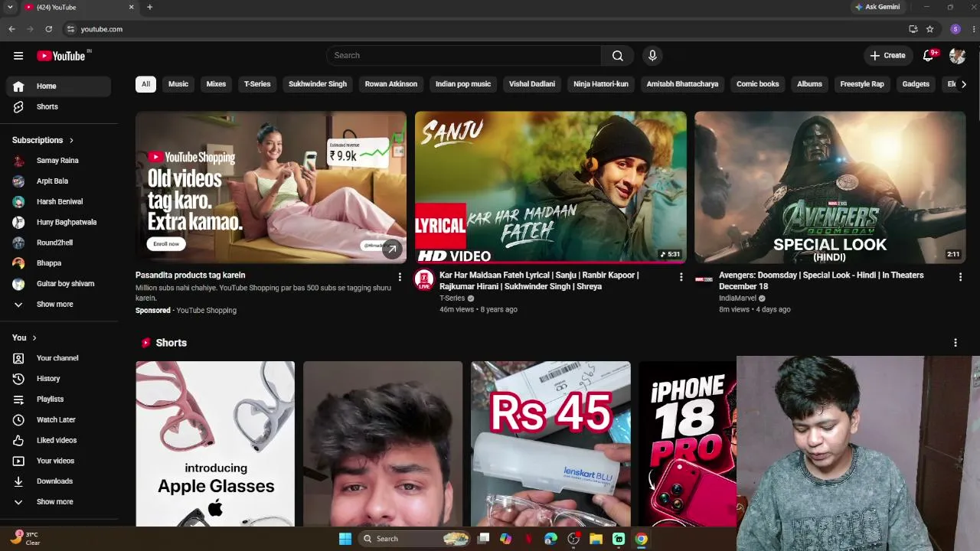Screen dimensions: 980x551
Task: Open T-Series channel avatar under Sanju video
Action: 424,280
